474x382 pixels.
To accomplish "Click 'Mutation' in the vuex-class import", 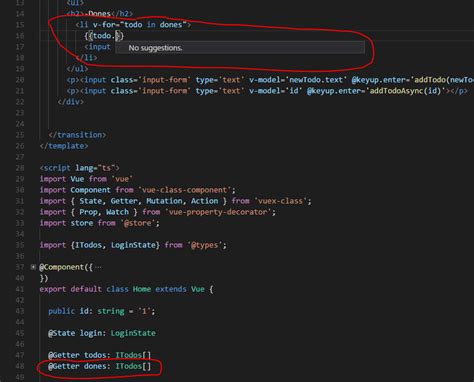I will tap(164, 201).
